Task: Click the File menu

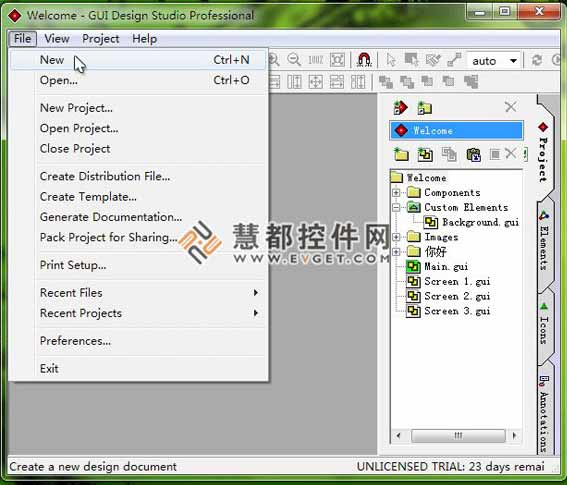Action: point(22,38)
